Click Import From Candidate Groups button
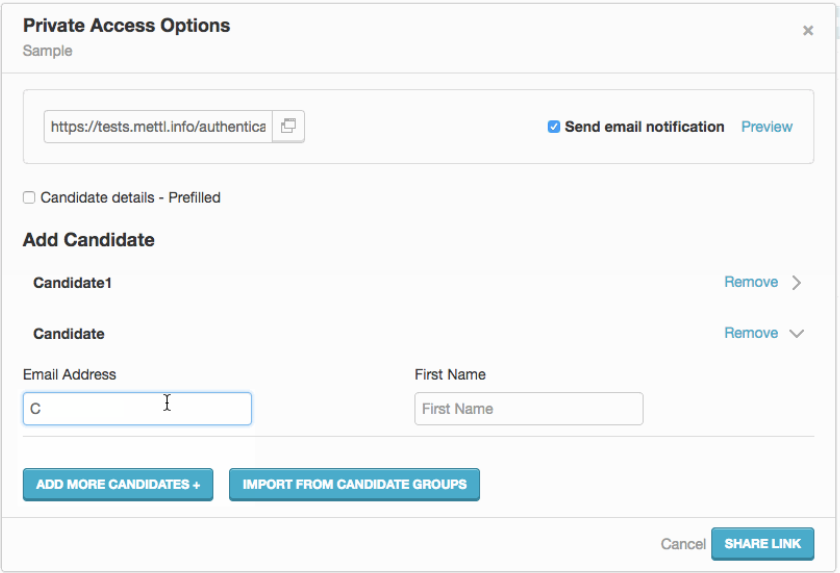The height and width of the screenshot is (573, 840). click(354, 485)
